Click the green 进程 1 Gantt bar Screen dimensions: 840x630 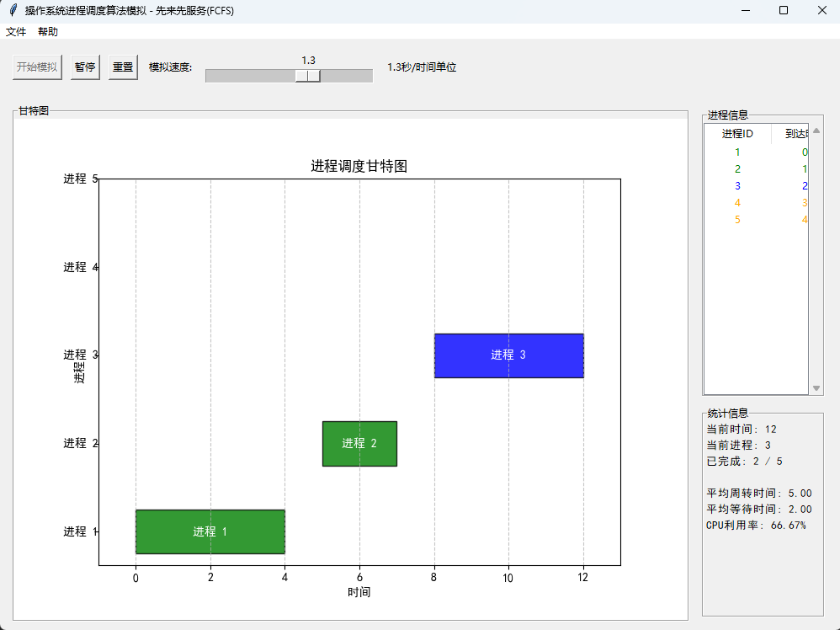point(210,531)
